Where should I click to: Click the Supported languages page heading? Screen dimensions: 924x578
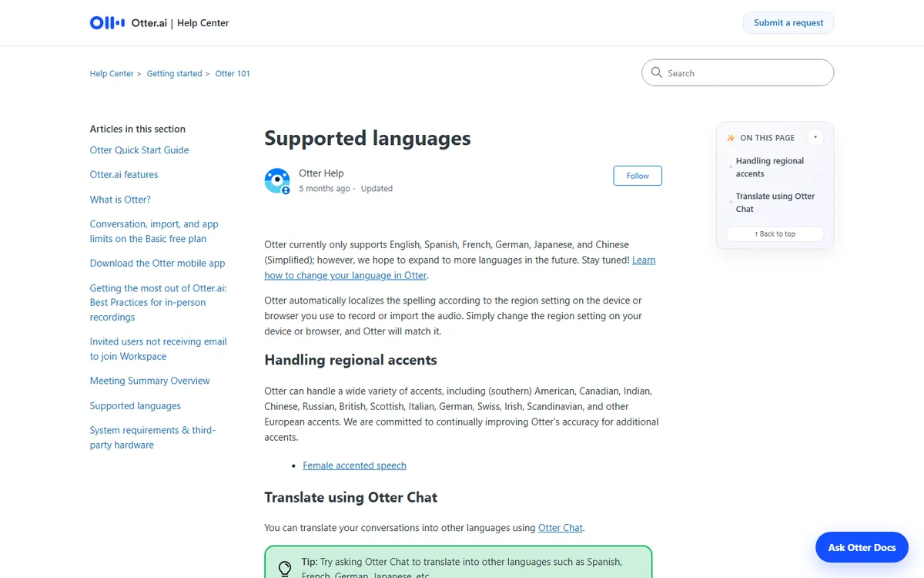[367, 139]
